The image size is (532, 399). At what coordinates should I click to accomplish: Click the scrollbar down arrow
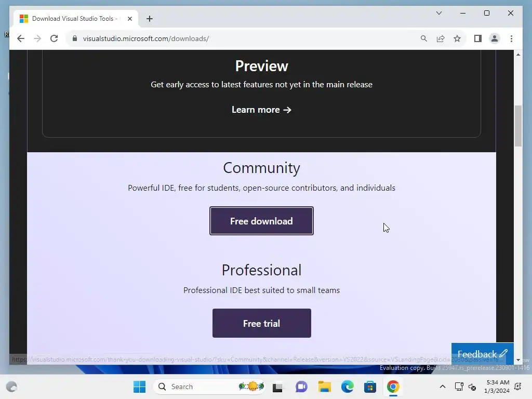pos(518,360)
